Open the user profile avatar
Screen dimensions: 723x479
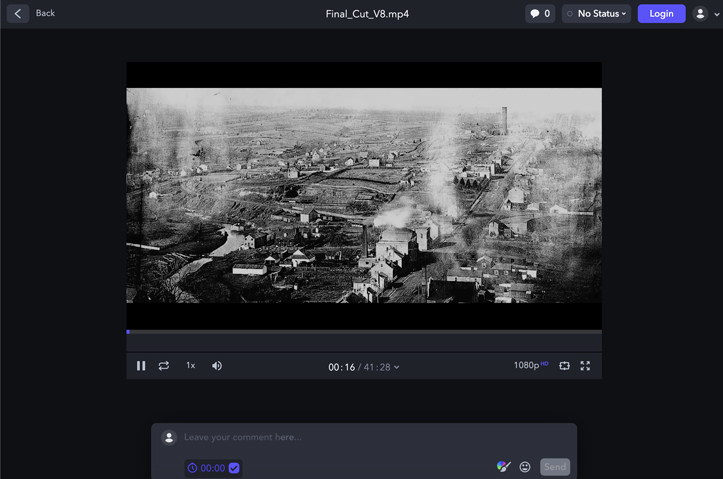(x=700, y=14)
